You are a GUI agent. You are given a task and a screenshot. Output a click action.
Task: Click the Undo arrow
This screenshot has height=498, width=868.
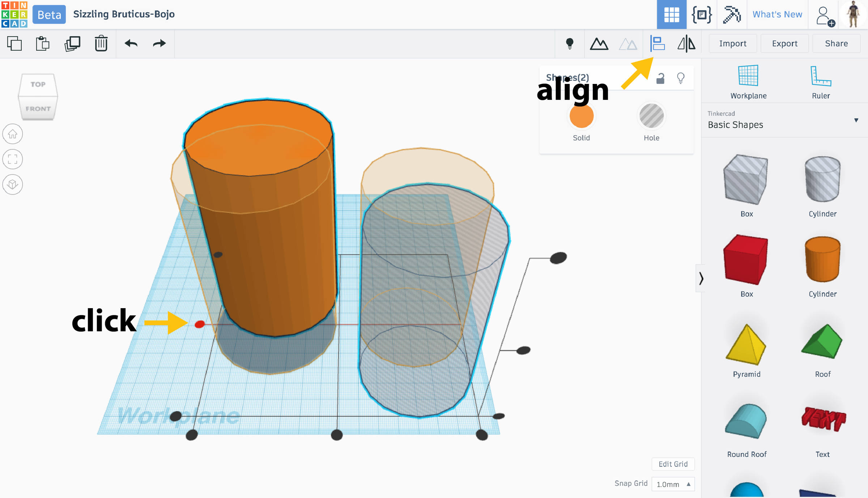[131, 43]
